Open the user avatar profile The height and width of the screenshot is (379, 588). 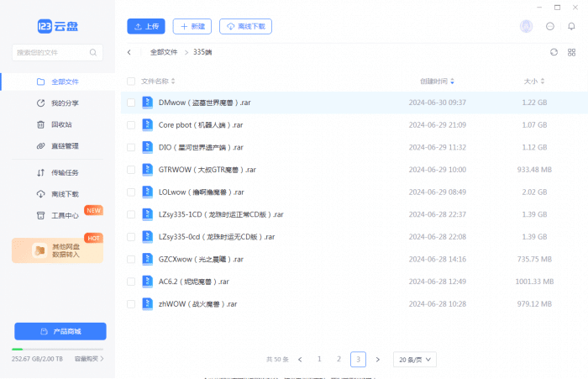(527, 27)
